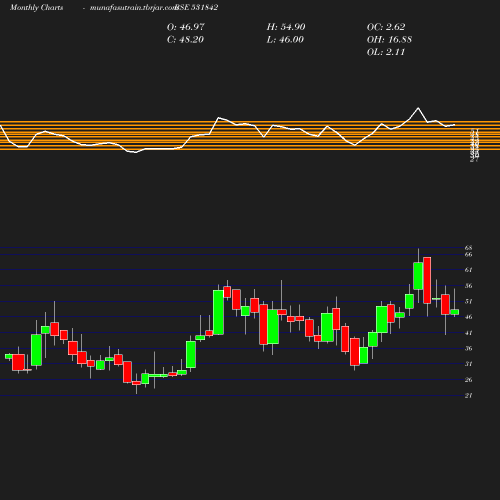Click the "OL: 2.11" reading
The height and width of the screenshot is (500, 500).
(386, 52)
